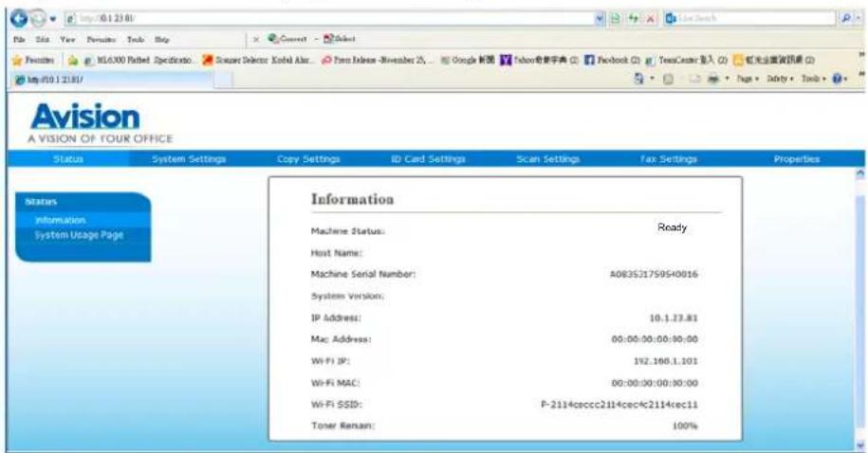Switch to the Copy Settings tab
The width and height of the screenshot is (868, 453).
pyautogui.click(x=308, y=159)
